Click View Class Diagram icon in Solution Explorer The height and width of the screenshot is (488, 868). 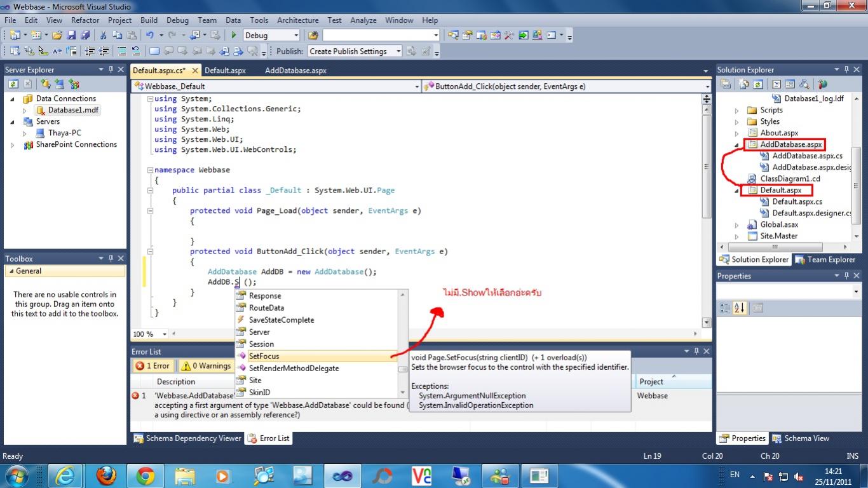[x=804, y=84]
